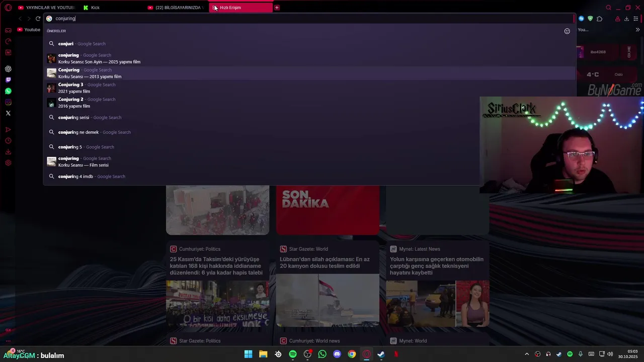Open Steam from the taskbar
644x362 pixels.
pyautogui.click(x=381, y=354)
